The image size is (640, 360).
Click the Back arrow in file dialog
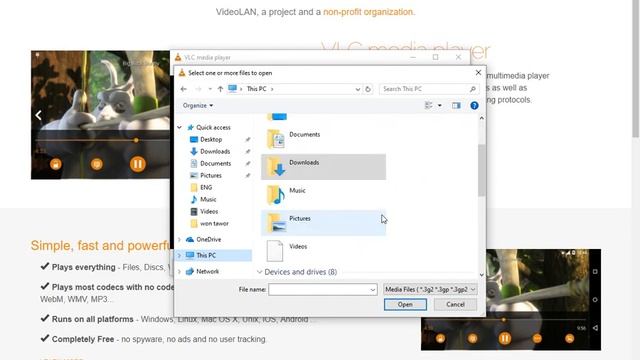pos(183,89)
